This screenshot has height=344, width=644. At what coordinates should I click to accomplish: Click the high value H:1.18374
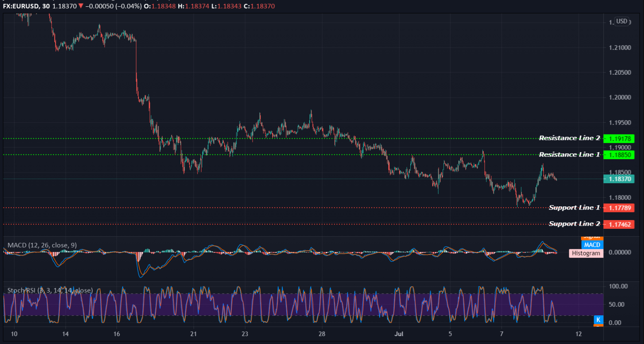(194, 6)
